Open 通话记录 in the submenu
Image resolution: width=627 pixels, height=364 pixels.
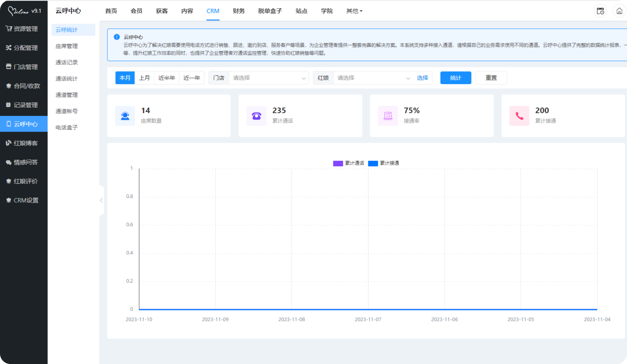click(67, 63)
